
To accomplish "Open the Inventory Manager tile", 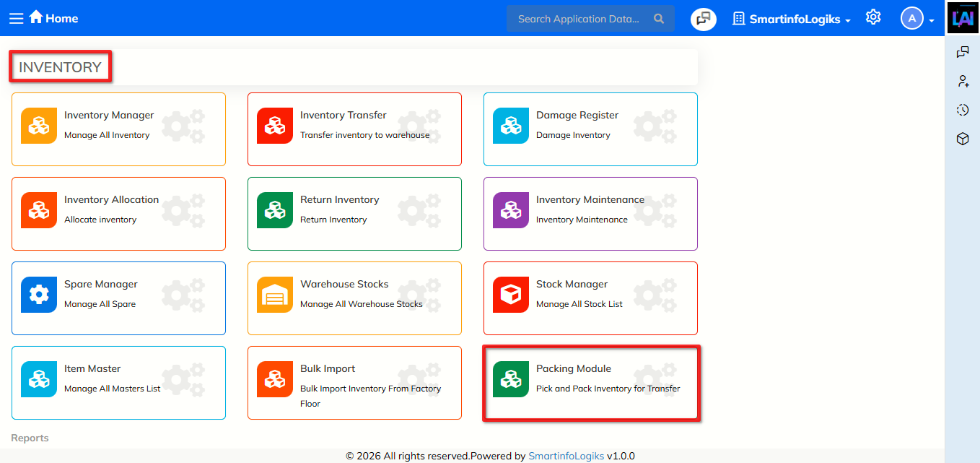I will coord(118,129).
